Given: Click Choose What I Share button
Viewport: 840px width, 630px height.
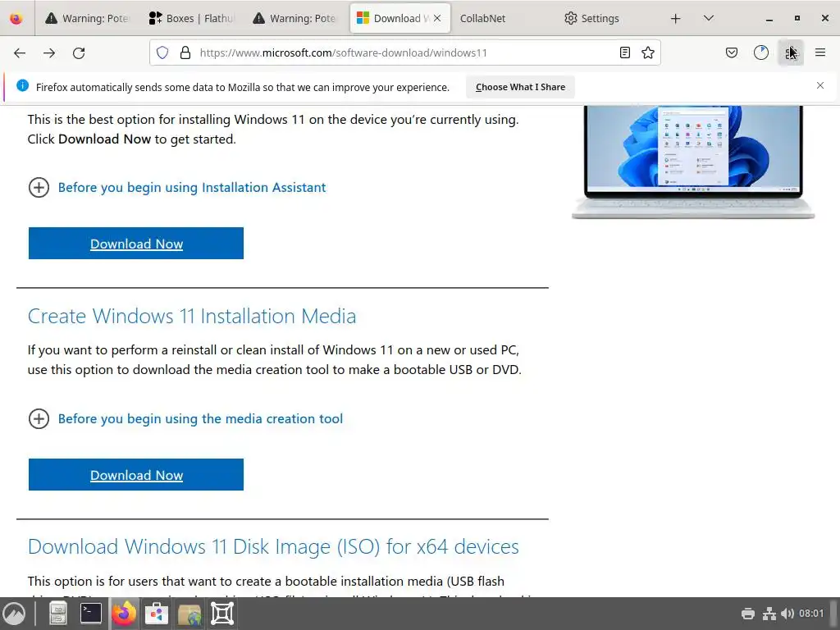Looking at the screenshot, I should (x=520, y=87).
